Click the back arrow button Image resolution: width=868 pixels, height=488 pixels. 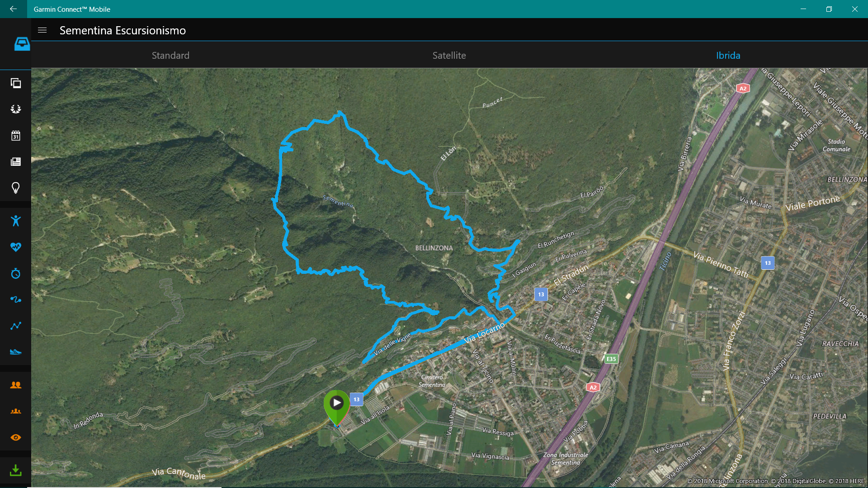[13, 9]
